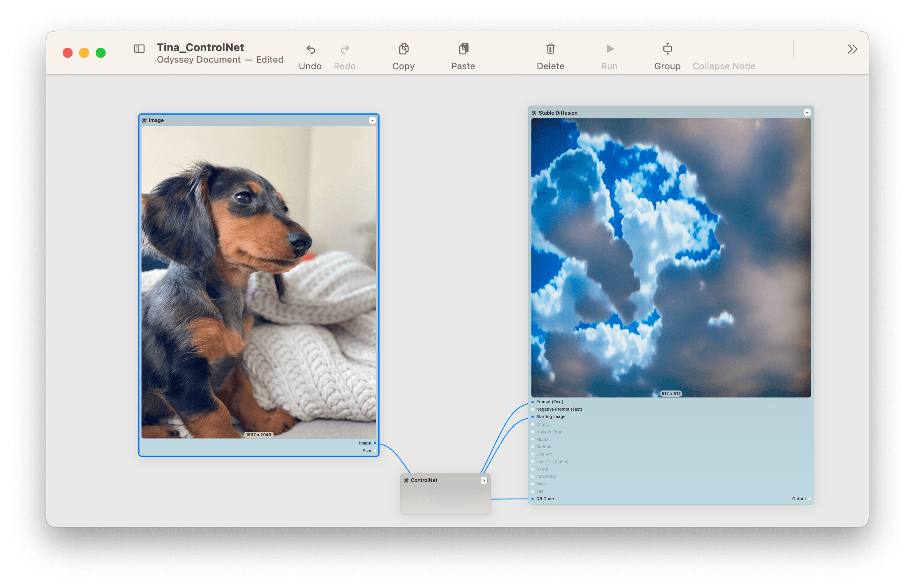Toggle the QR Code input connector
Viewport: 915px width, 588px height.
point(531,499)
